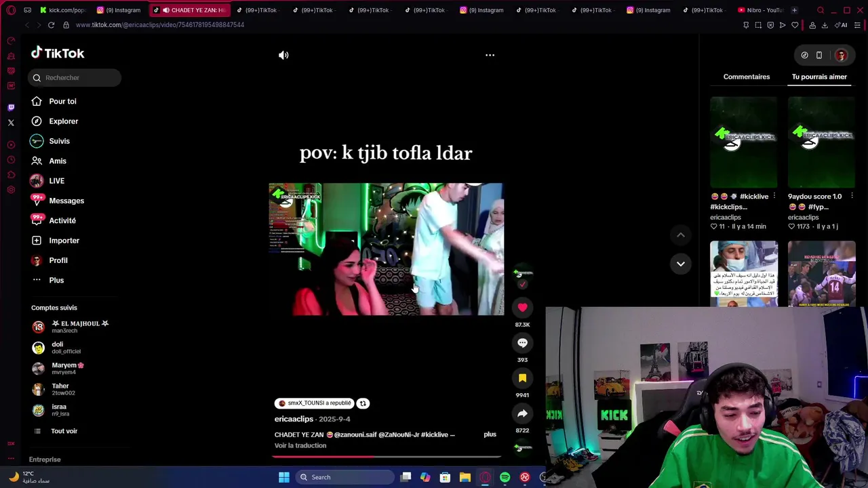Open the #kicklive recommended video thumbnail
Screen dimensions: 868x488
pos(744,142)
